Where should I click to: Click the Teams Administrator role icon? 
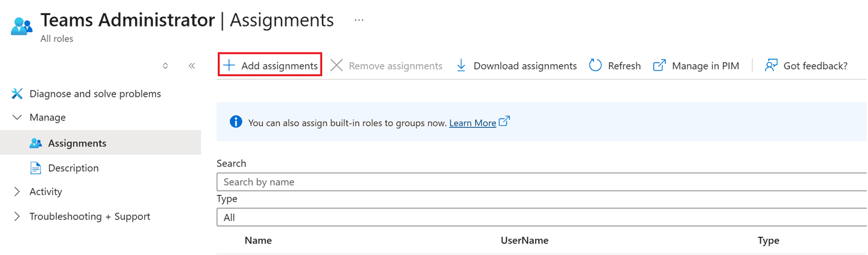click(x=22, y=27)
